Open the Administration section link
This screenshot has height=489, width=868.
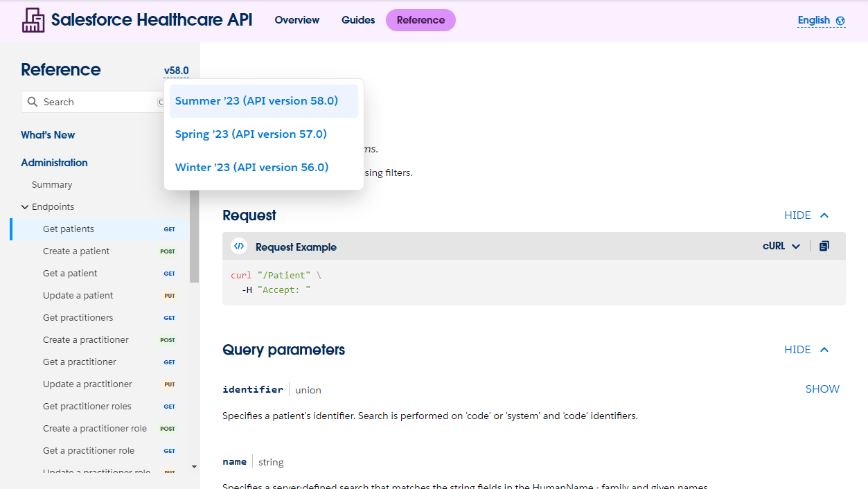[54, 163]
